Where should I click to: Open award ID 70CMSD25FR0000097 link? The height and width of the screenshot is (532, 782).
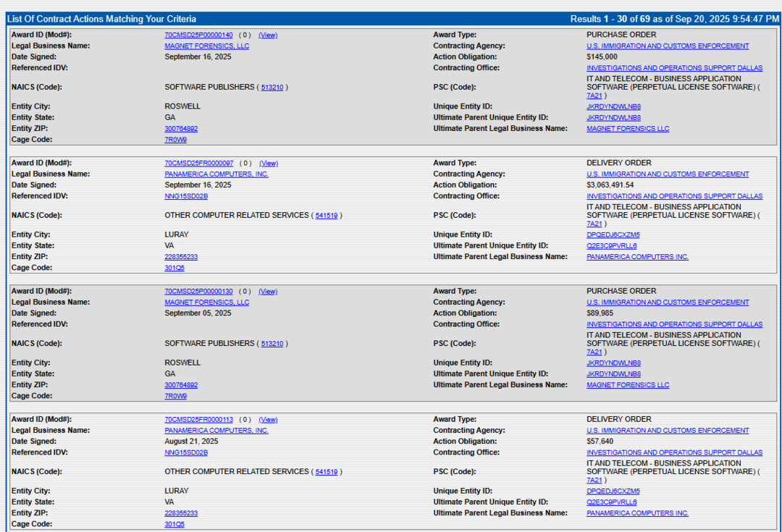coord(199,163)
